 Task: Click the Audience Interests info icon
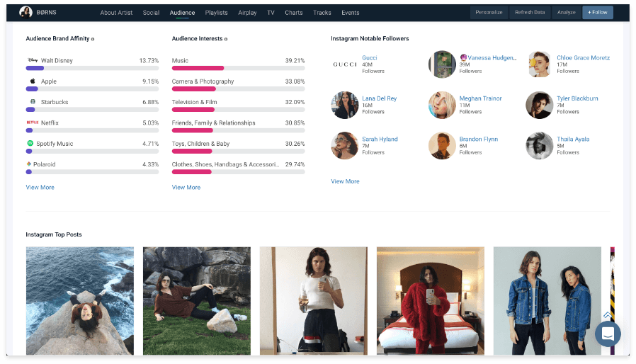(x=226, y=39)
